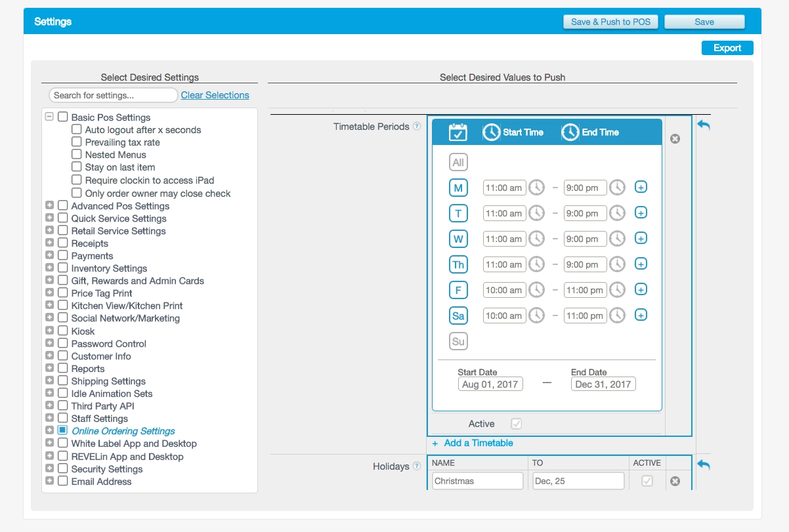789x532 pixels.
Task: Select Third Party API in the tree
Action: point(103,406)
